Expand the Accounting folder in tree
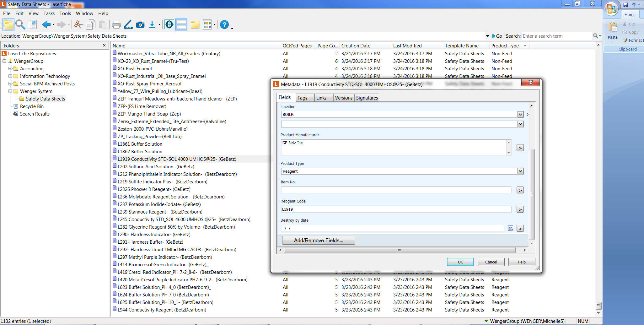Image resolution: width=644 pixels, height=325 pixels. pos(10,69)
